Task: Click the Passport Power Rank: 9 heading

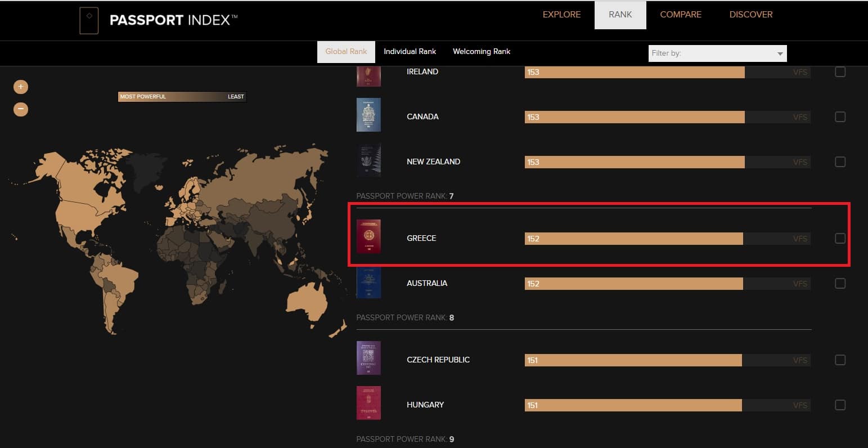Action: pos(405,439)
